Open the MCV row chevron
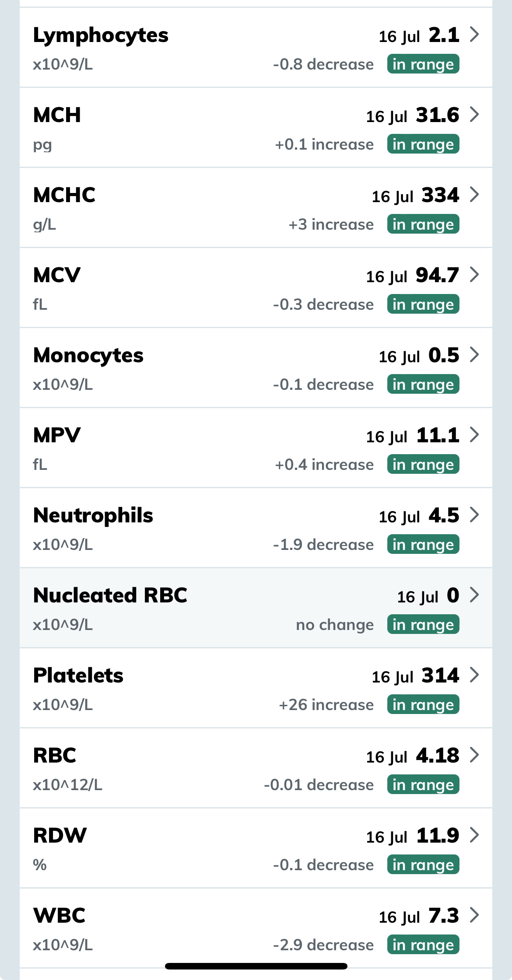Viewport: 512px width, 980px height. (474, 274)
